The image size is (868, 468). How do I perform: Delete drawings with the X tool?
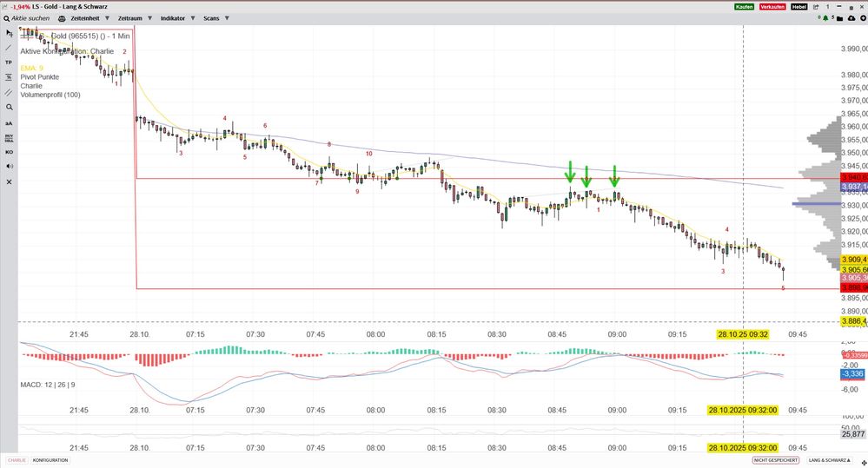click(9, 181)
